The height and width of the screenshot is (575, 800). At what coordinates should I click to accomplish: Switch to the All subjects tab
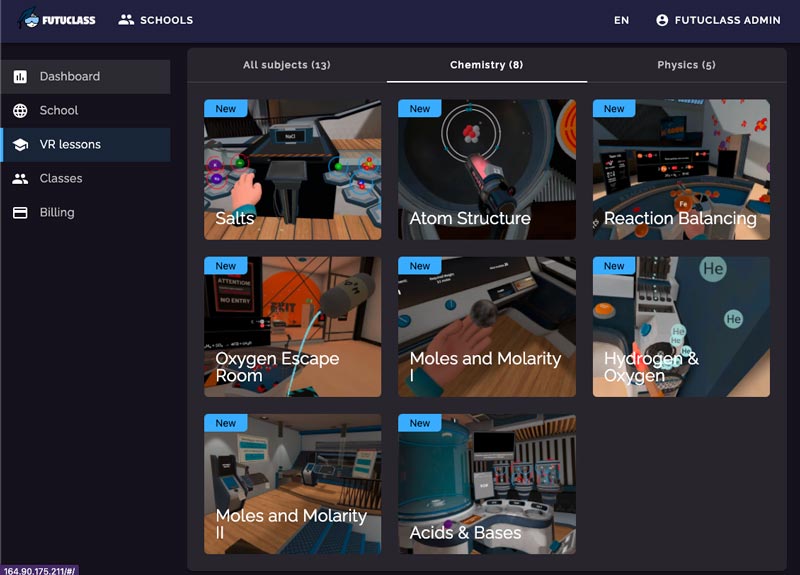(287, 65)
